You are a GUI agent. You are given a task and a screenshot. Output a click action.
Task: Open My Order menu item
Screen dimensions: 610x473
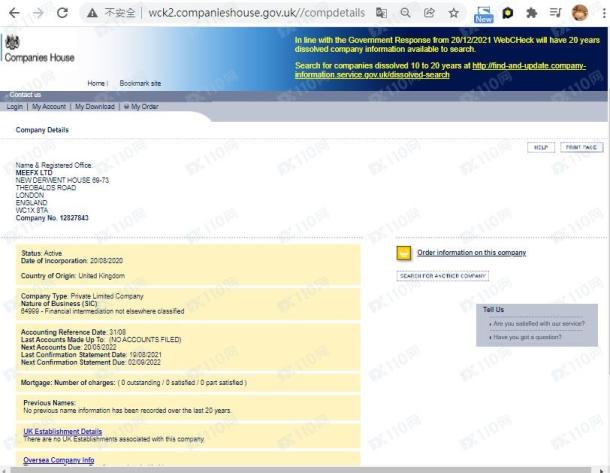coord(141,107)
